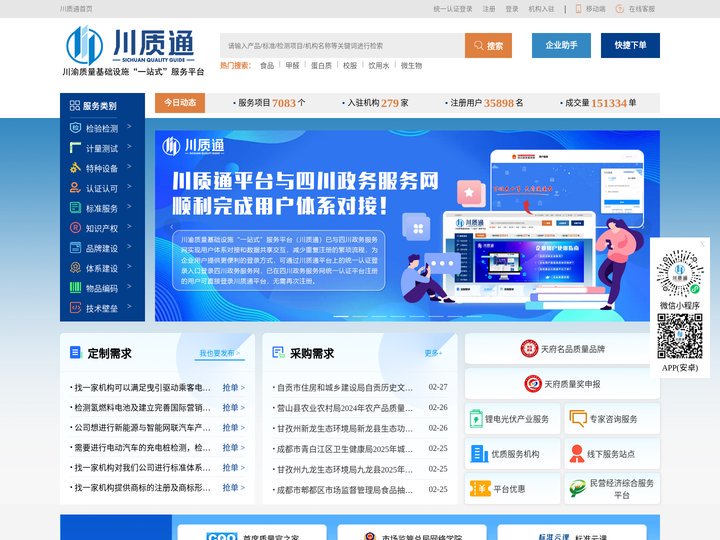Viewport: 720px width, 540px height.
Task: Click 更多+ in 采购需求 panel
Action: [433, 353]
